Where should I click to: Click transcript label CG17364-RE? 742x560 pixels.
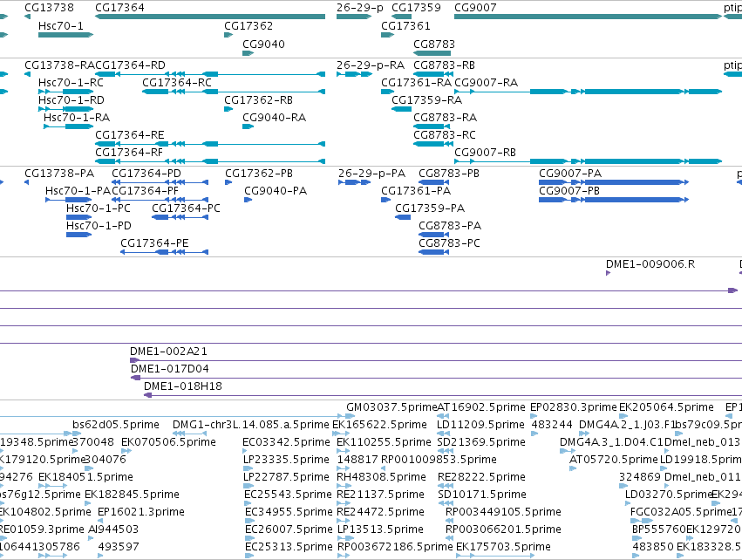(x=130, y=135)
